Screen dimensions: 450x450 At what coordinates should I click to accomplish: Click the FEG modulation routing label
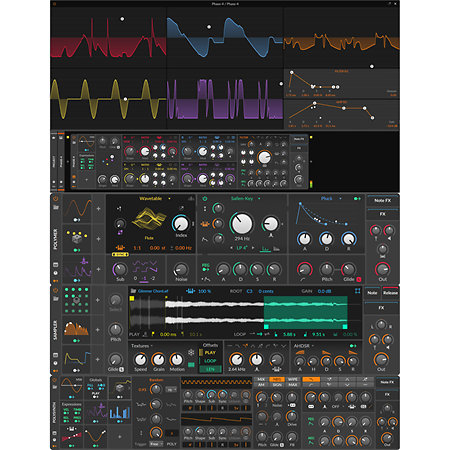coord(206,266)
